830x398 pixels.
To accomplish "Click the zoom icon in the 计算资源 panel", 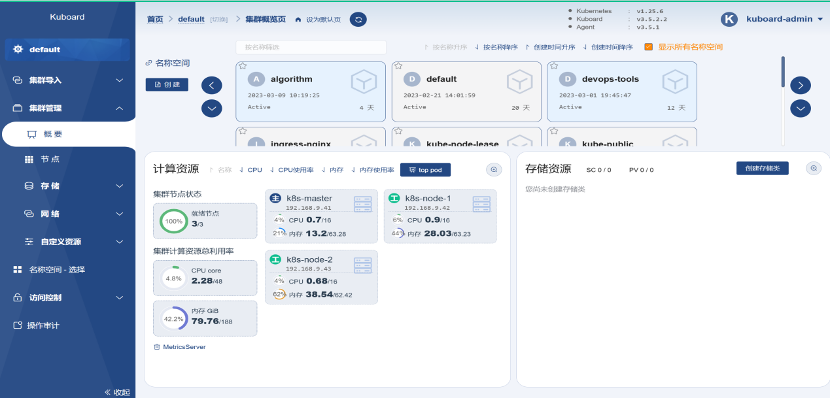I will pos(494,169).
